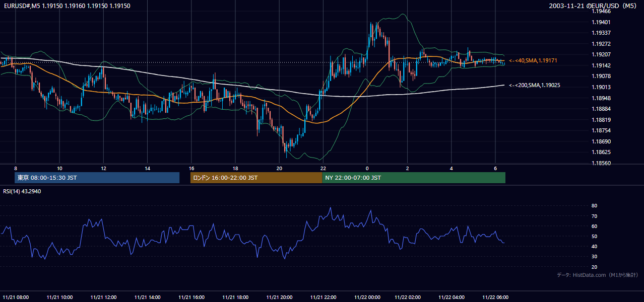The width and height of the screenshot is (644, 302).
Task: Click the 11/21 14:00 bottom time label
Action: [147, 297]
